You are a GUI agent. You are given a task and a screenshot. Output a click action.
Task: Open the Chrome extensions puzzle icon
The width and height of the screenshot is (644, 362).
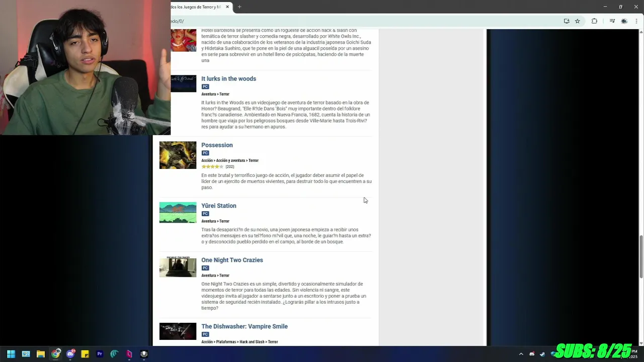[x=594, y=21]
